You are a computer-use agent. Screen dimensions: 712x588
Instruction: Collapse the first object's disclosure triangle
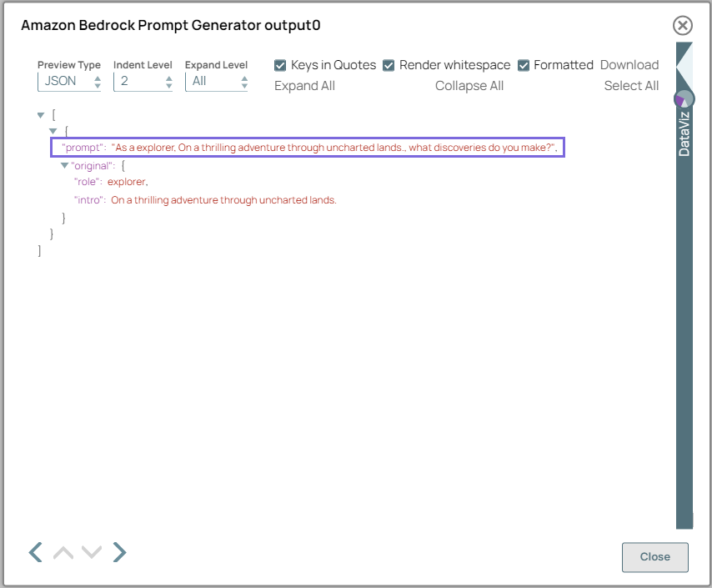(x=53, y=131)
